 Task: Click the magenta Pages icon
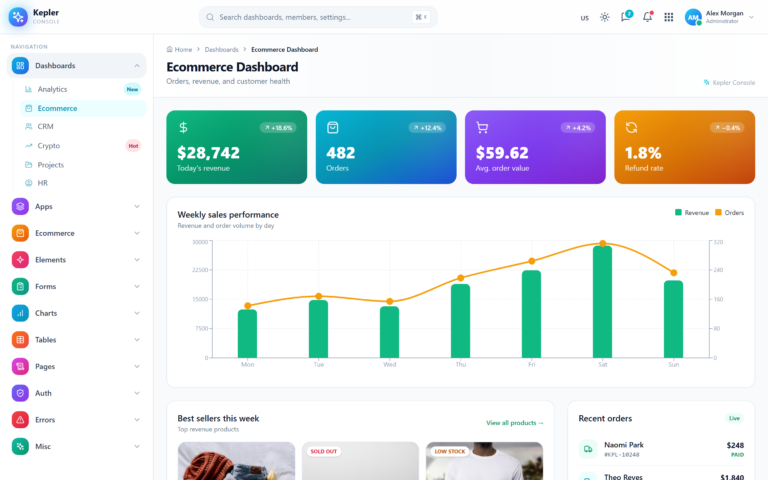pos(20,366)
